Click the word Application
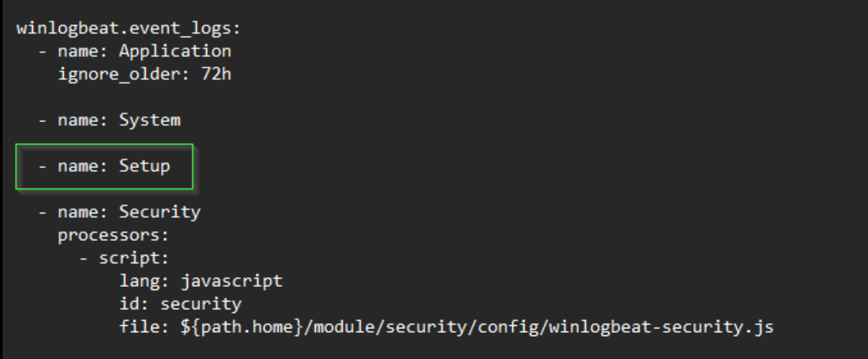868x359 pixels. pos(175,51)
